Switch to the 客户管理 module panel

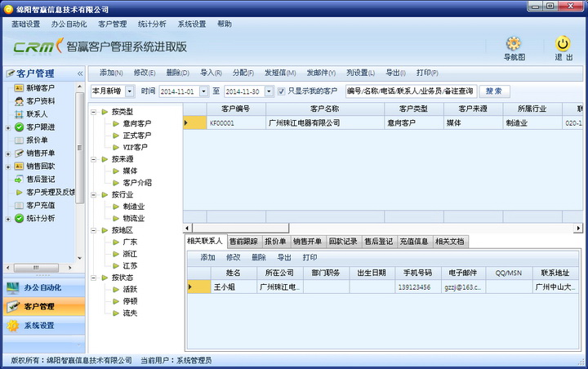point(44,306)
